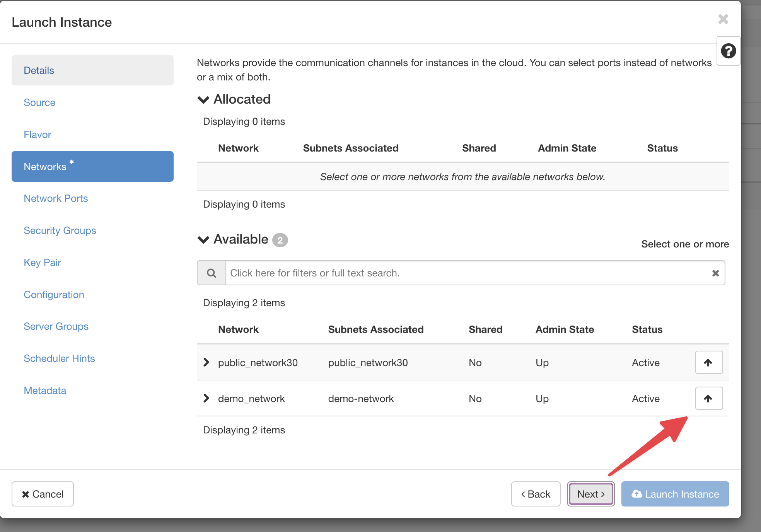Image resolution: width=761 pixels, height=532 pixels.
Task: Go to the Flavor step
Action: point(38,135)
